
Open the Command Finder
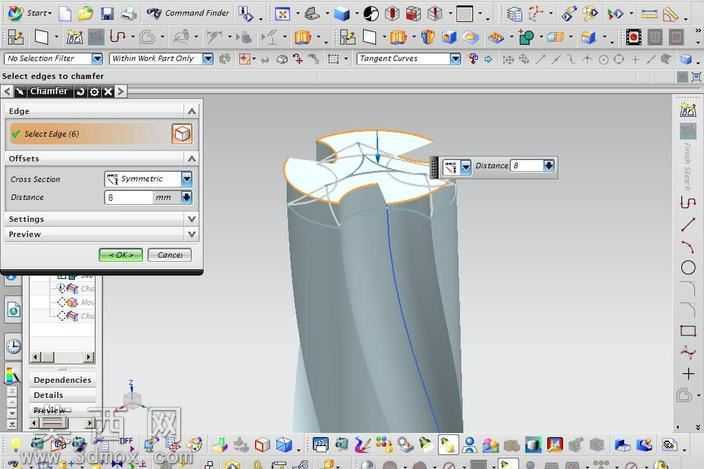pos(188,13)
